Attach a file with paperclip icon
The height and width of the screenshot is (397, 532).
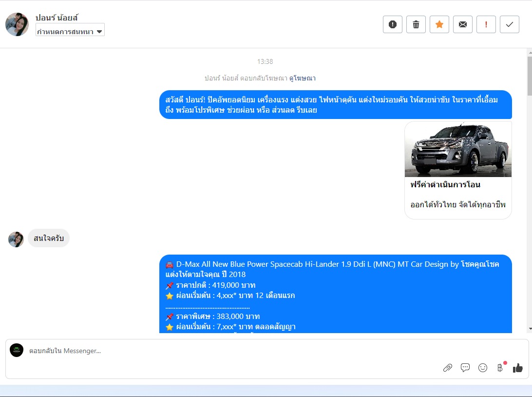pyautogui.click(x=448, y=368)
